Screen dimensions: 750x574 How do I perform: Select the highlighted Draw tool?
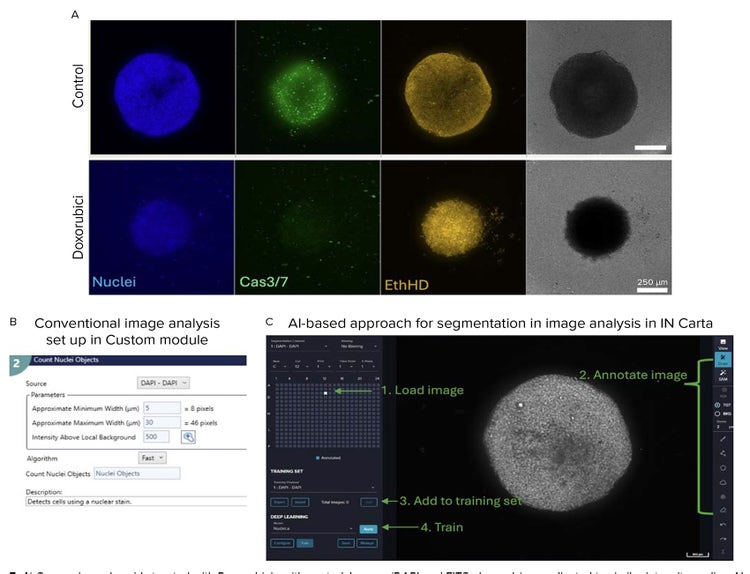click(x=723, y=359)
